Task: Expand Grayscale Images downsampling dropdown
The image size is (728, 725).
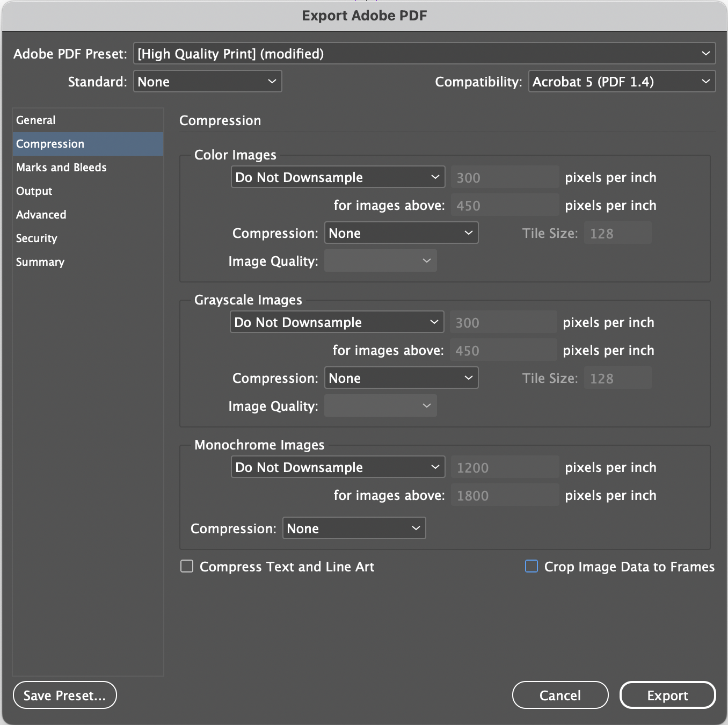Action: pos(337,322)
